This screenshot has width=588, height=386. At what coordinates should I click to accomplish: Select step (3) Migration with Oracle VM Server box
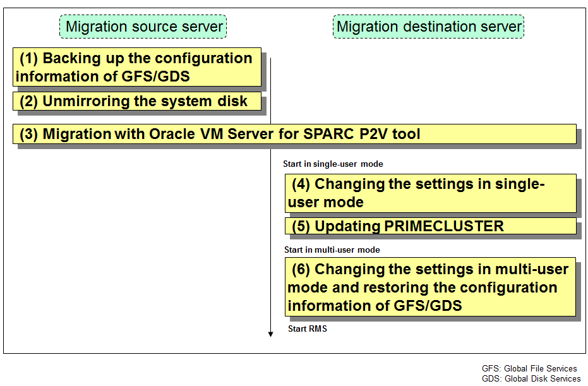[294, 134]
